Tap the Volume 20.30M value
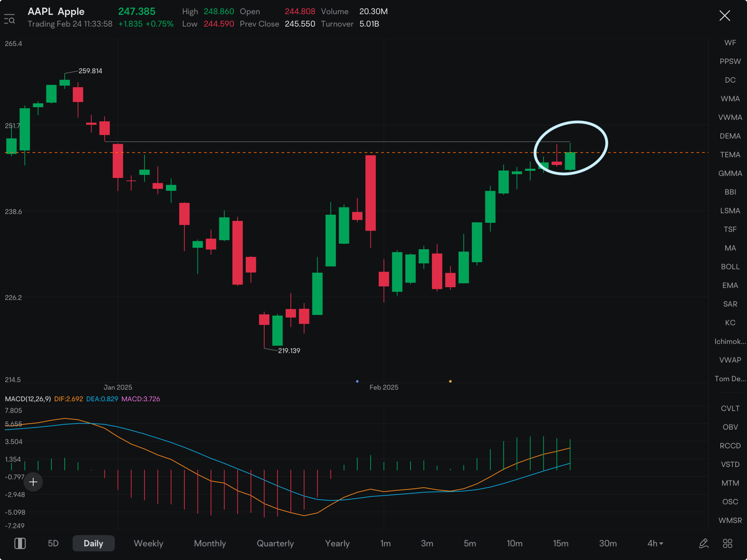Screen dimensions: 747x560 373,11
